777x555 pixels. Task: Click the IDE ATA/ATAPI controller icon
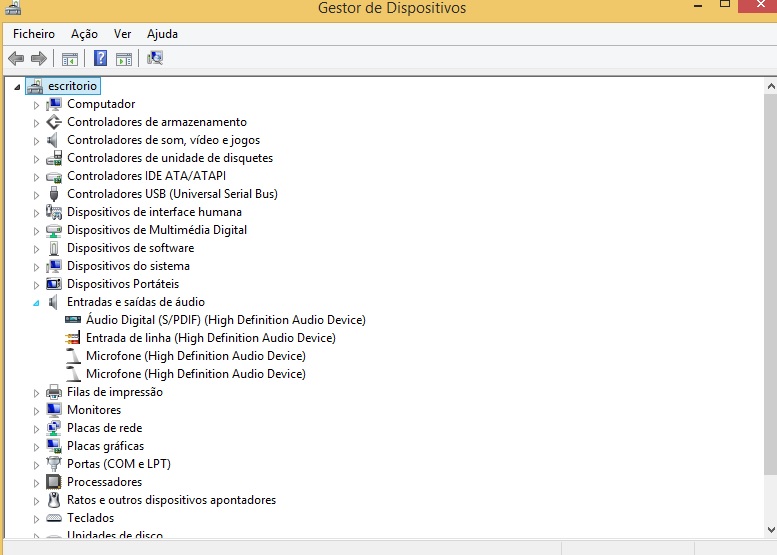[54, 176]
